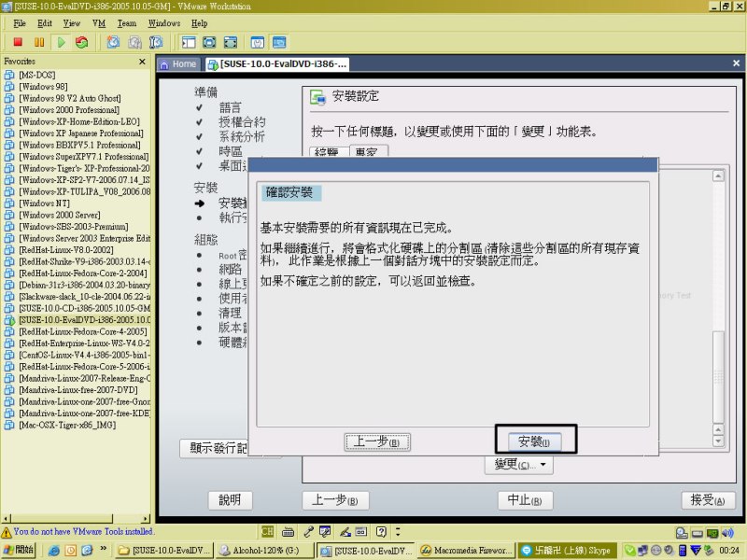Click the CH input language indicator
Image resolution: width=747 pixels, height=560 pixels.
[x=267, y=531]
